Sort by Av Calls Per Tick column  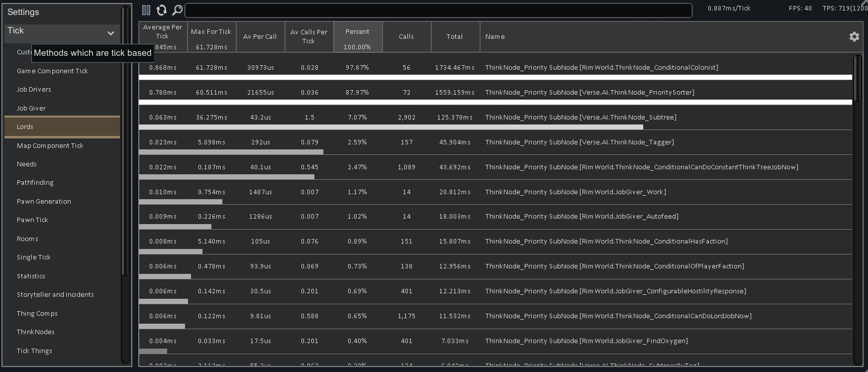click(x=309, y=37)
